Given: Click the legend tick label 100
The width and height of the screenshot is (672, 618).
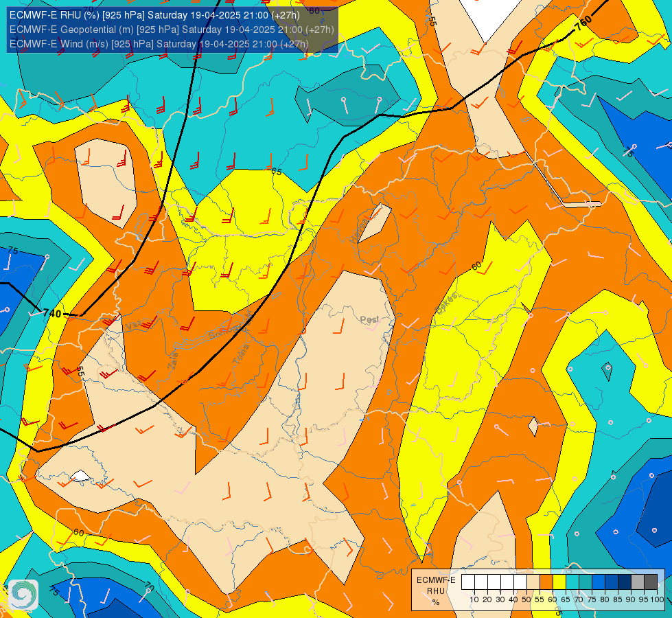Looking at the screenshot, I should [657, 599].
